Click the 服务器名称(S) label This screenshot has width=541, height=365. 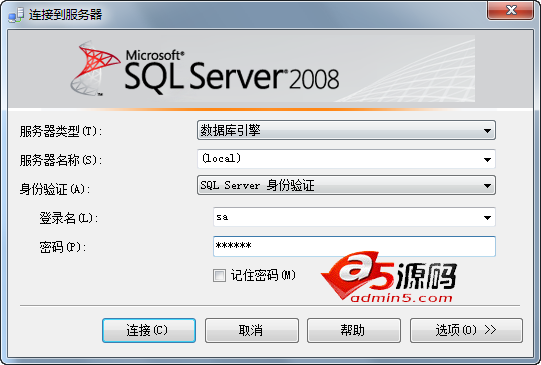tap(61, 160)
